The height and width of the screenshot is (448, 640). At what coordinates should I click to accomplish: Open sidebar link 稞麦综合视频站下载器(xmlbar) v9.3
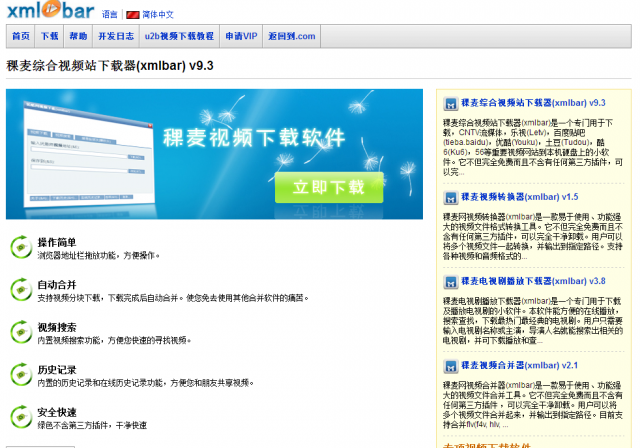[533, 103]
